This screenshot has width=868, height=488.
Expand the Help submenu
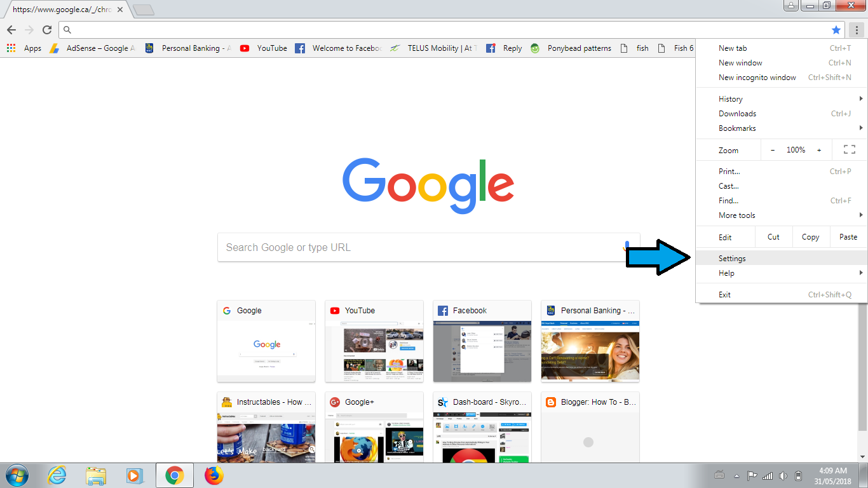tap(782, 273)
